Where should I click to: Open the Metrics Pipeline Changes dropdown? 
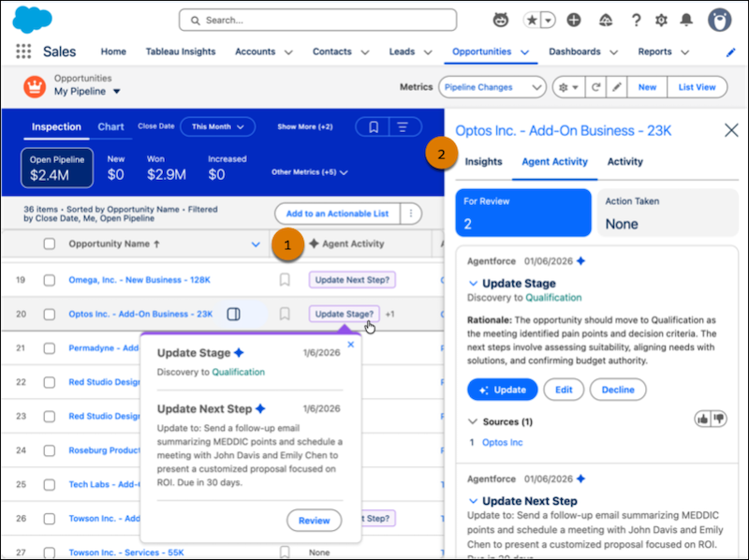492,87
